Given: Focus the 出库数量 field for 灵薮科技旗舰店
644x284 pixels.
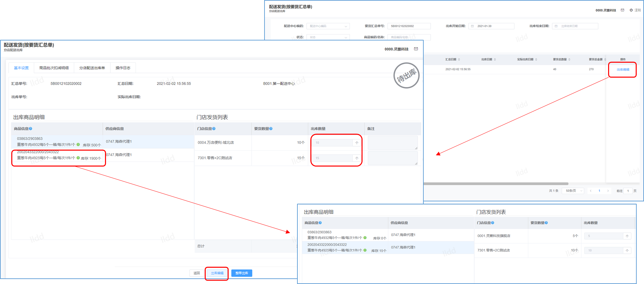Looking at the screenshot, I should 604,236.
